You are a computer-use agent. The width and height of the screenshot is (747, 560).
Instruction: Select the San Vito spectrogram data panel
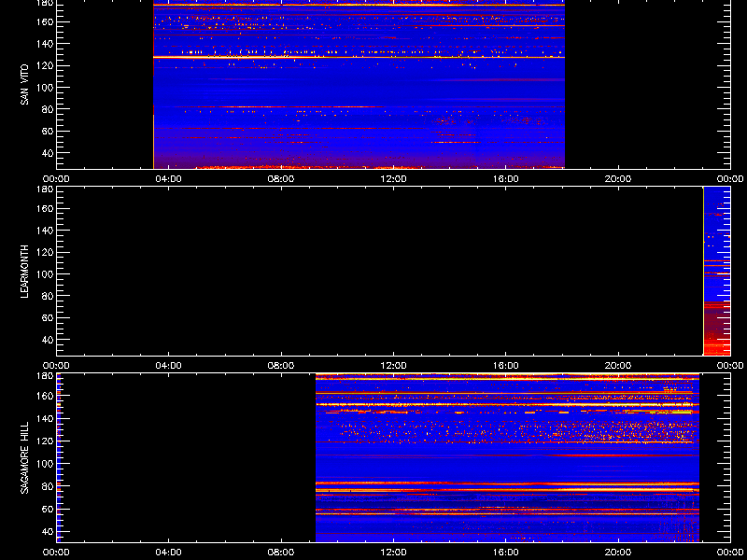[x=359, y=85]
